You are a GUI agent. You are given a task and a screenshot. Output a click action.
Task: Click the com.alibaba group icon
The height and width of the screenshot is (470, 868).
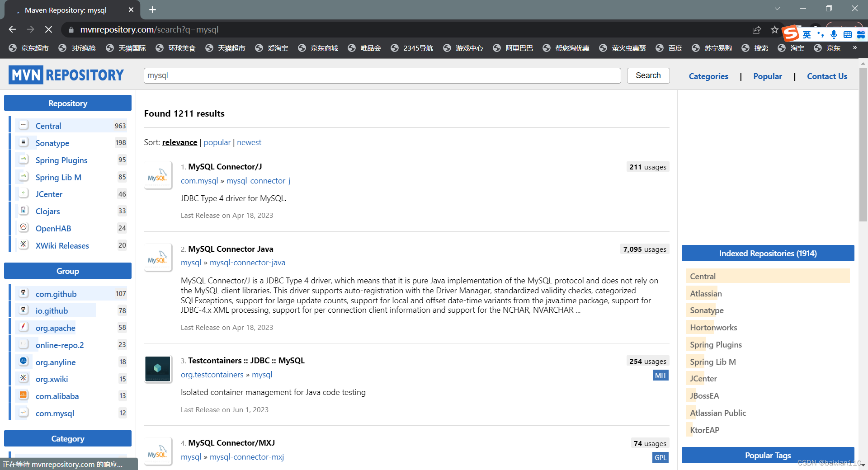pos(24,395)
